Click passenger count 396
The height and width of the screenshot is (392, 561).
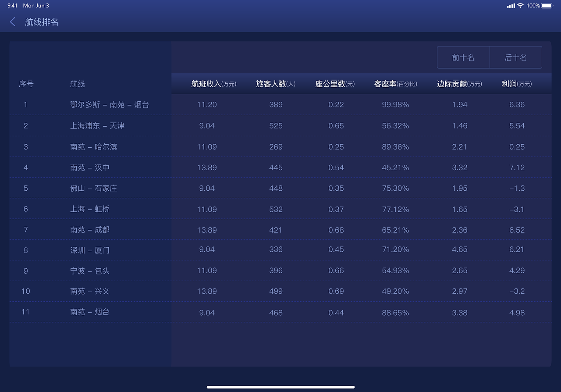276,271
